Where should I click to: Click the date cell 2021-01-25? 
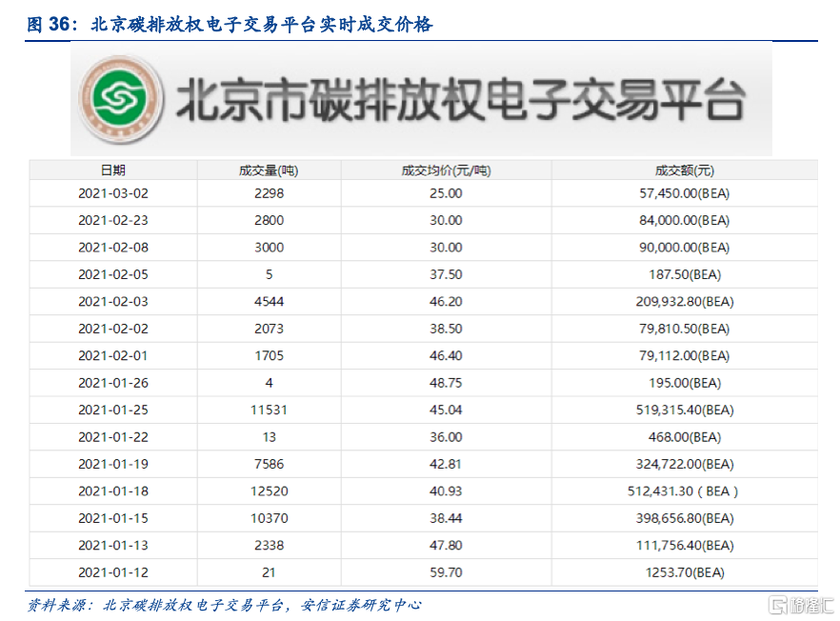(113, 410)
